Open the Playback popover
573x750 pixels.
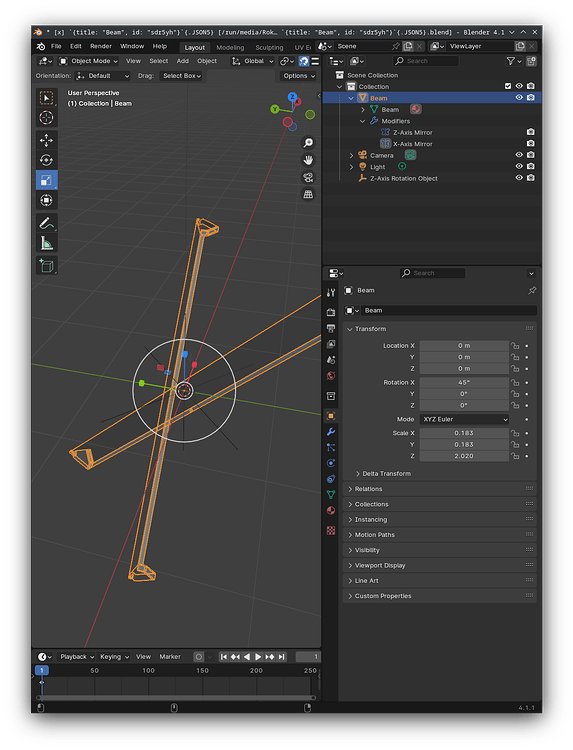(x=77, y=657)
